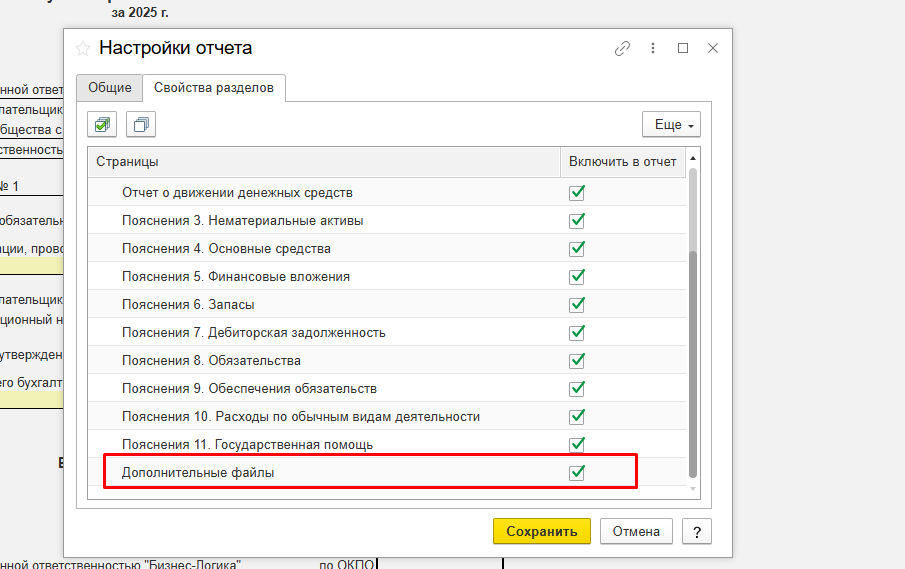Uncheck Пояснения 7. Дебиторская задолженность
Screen dimensions: 905x569
click(577, 332)
